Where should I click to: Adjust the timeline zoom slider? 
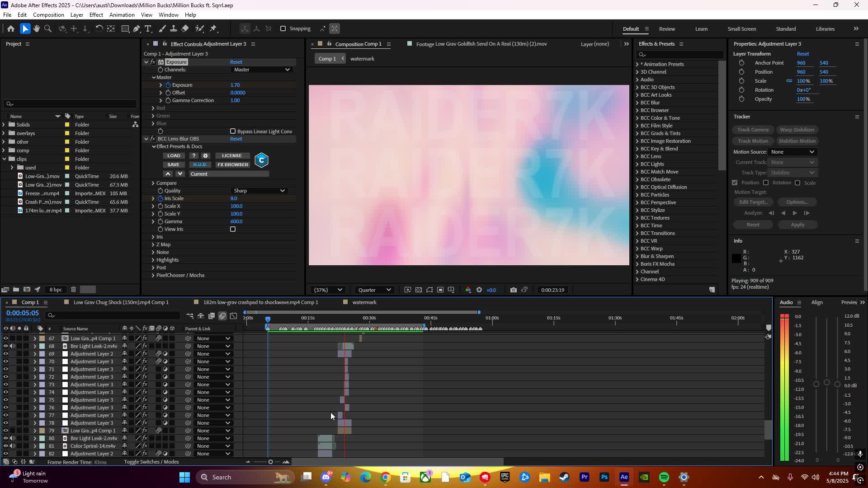tap(270, 461)
